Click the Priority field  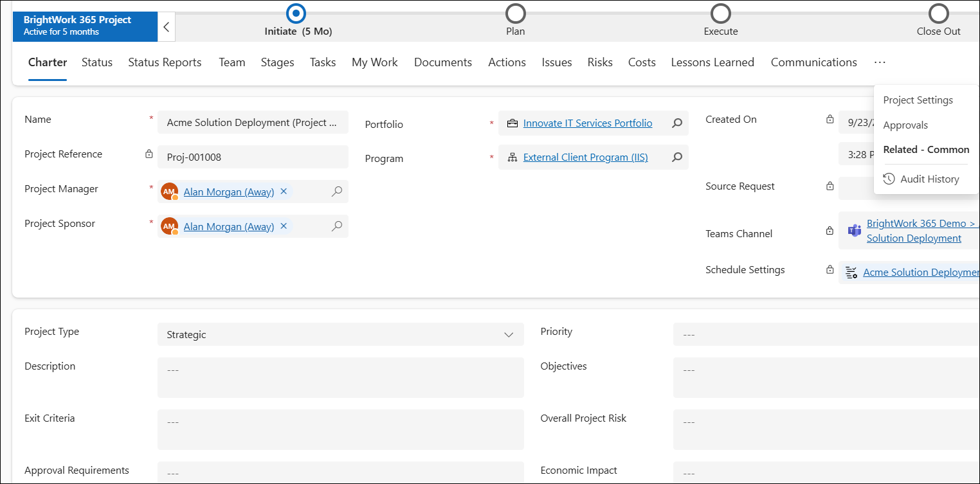click(x=826, y=334)
